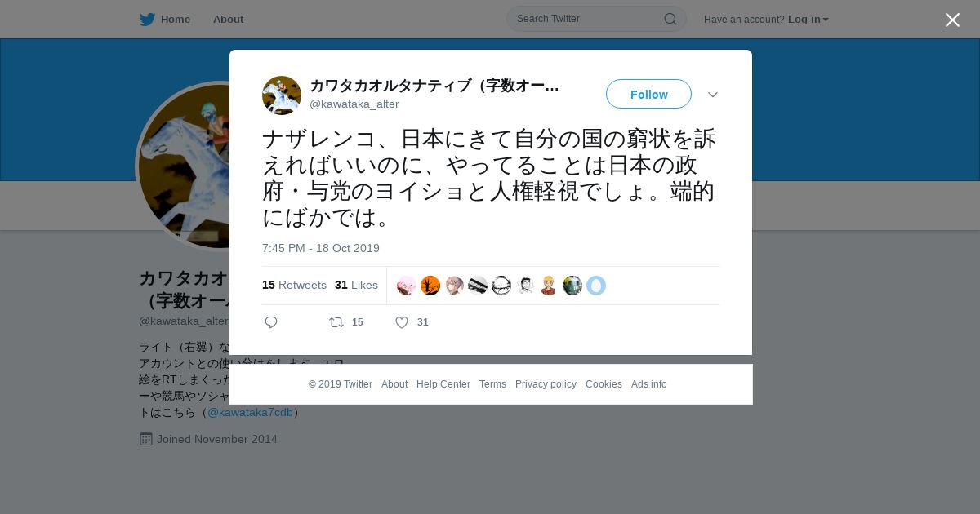The image size is (980, 514).
Task: Open the Log in dropdown
Action: [x=808, y=20]
